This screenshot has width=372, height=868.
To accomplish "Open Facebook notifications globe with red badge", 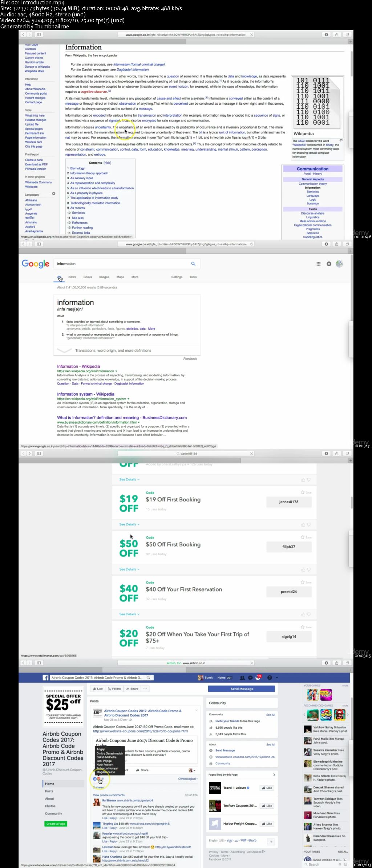I will [258, 677].
